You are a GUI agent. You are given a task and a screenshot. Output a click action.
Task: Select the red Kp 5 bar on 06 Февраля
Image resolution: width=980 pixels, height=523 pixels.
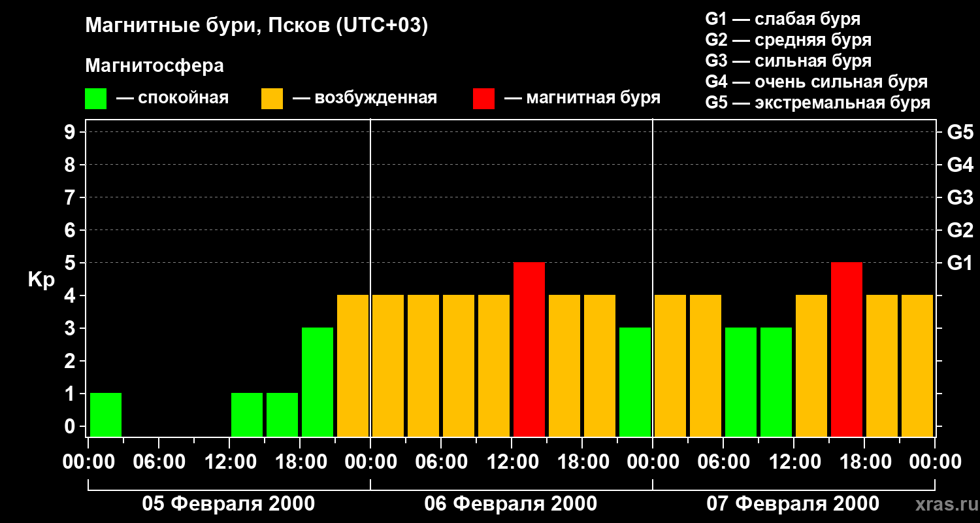click(529, 349)
